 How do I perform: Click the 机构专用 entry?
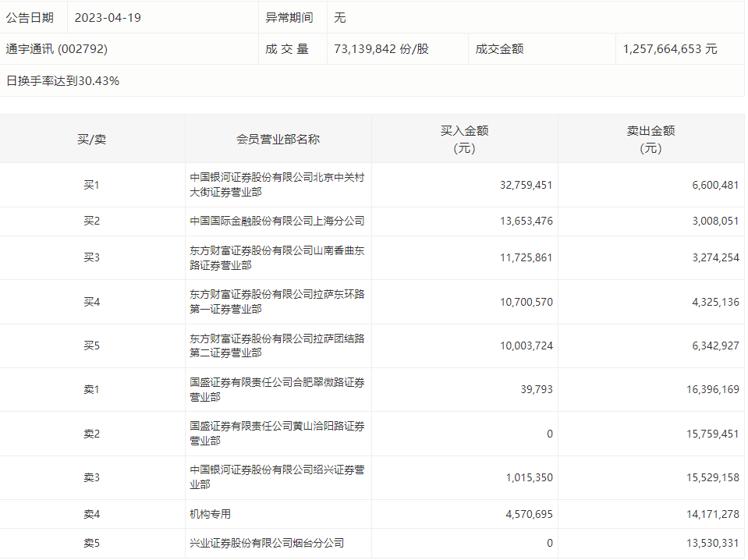pos(210,514)
